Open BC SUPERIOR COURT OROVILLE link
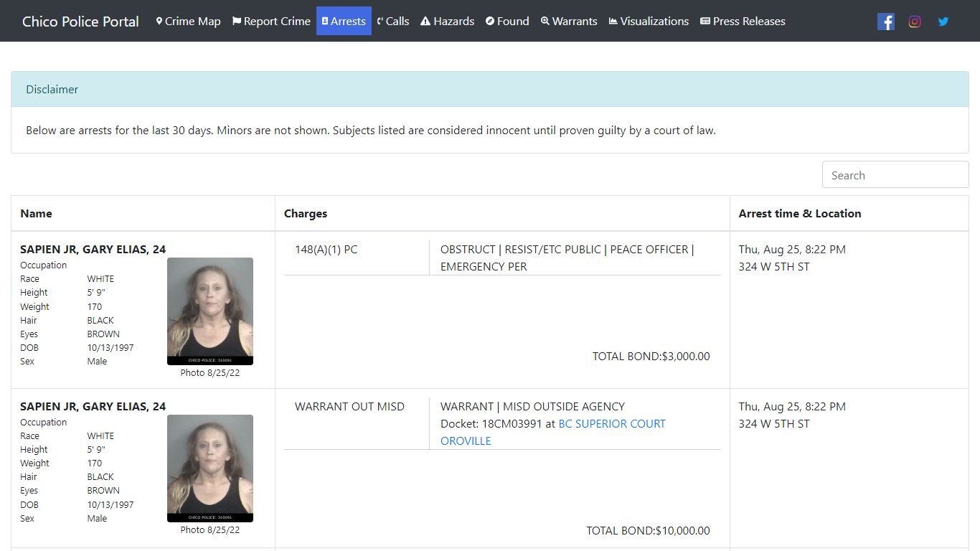980x551 pixels. point(553,432)
